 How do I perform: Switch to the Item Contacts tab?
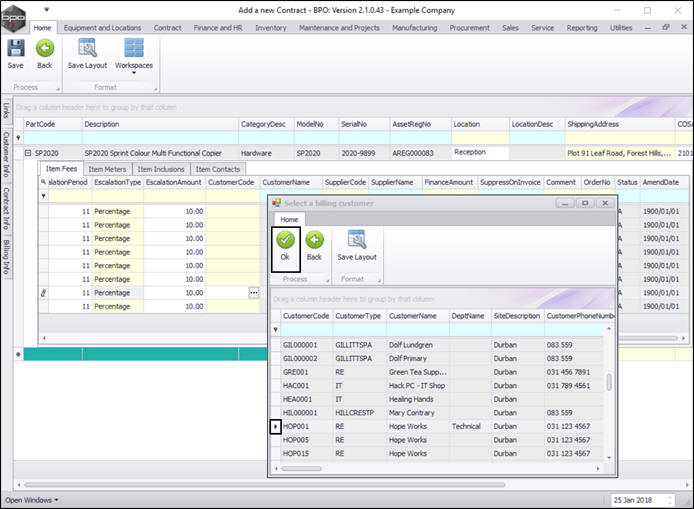pos(217,169)
